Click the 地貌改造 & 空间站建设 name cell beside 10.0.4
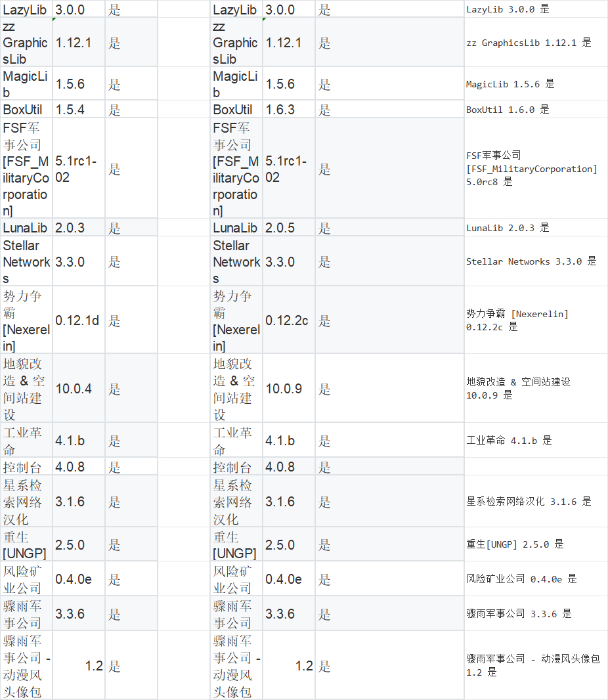The width and height of the screenshot is (608, 700). coord(26,388)
